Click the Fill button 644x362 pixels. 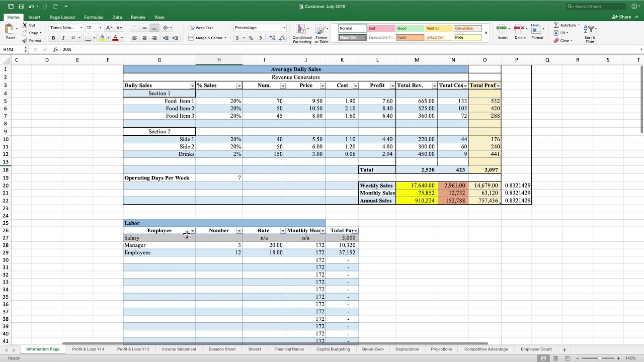pos(561,33)
